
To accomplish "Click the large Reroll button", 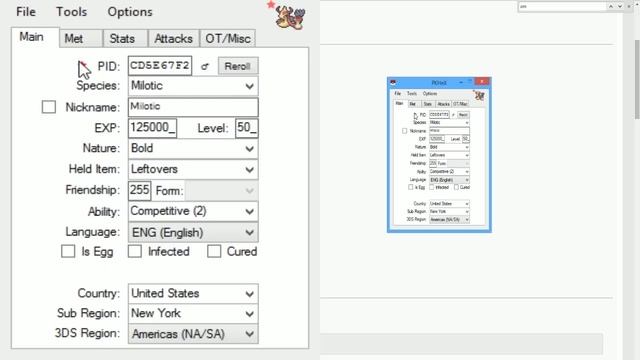I will pos(238,66).
